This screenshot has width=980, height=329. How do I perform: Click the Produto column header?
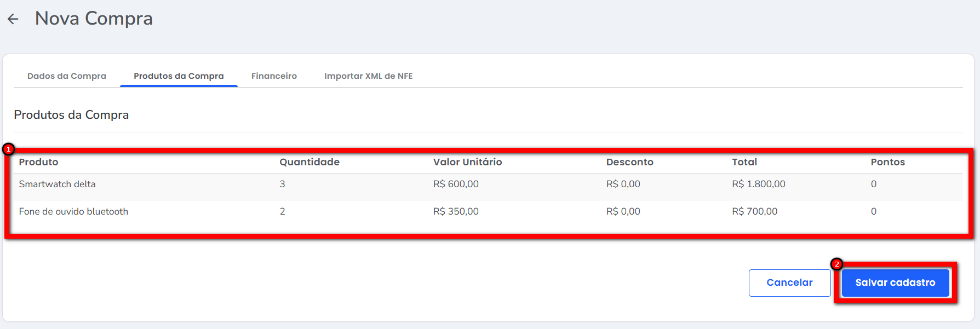coord(38,162)
